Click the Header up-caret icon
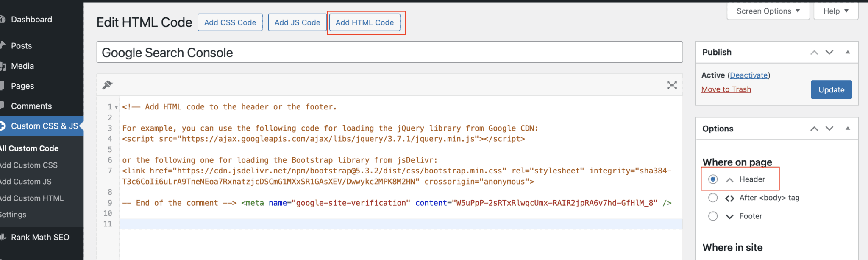The height and width of the screenshot is (260, 868). (x=729, y=180)
